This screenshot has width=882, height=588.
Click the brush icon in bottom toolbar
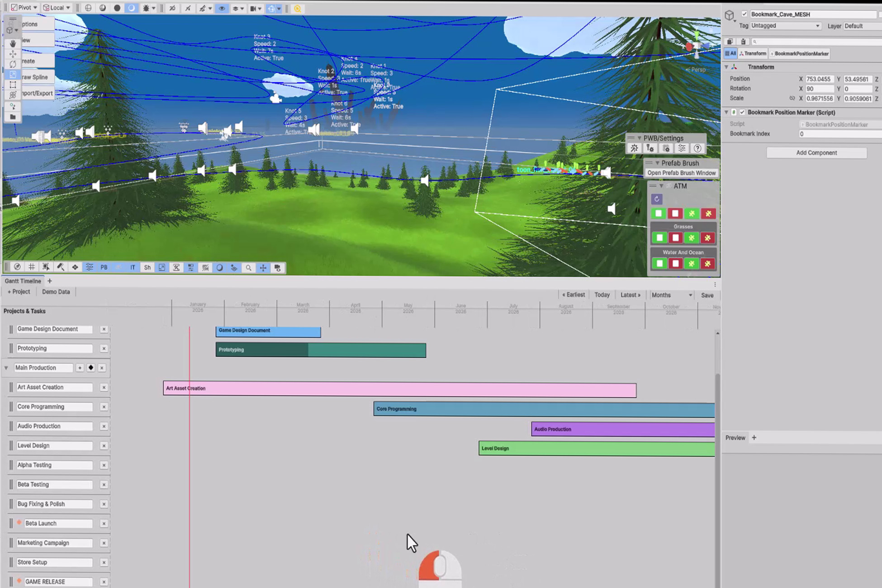click(x=60, y=267)
